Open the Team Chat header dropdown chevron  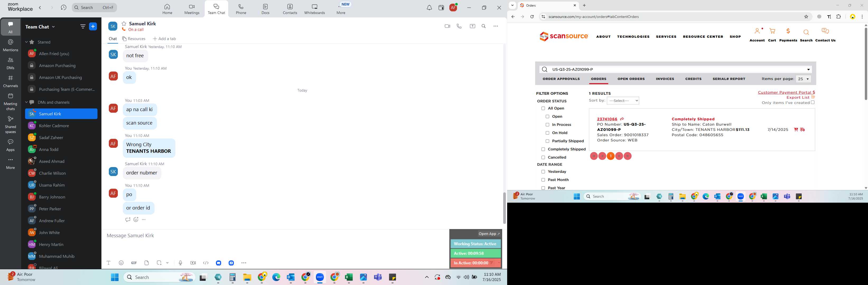pos(54,27)
